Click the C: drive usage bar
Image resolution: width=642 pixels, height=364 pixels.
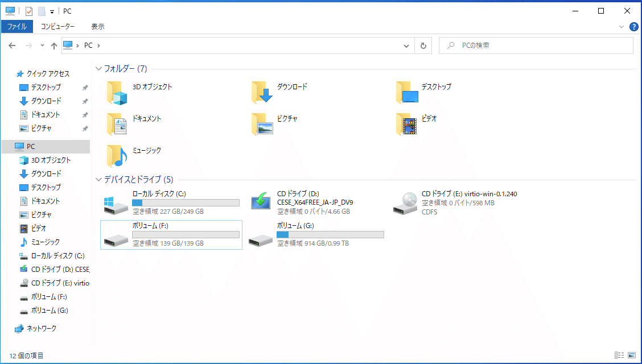[186, 203]
